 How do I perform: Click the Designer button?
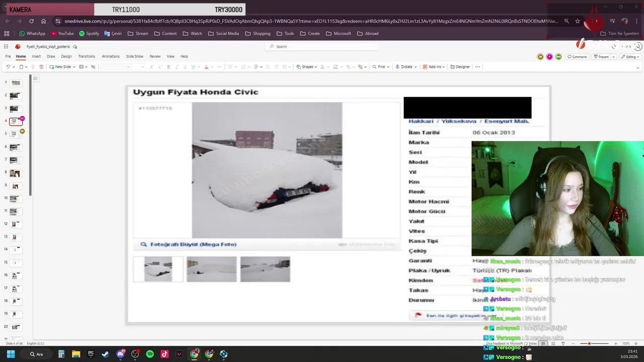(460, 66)
